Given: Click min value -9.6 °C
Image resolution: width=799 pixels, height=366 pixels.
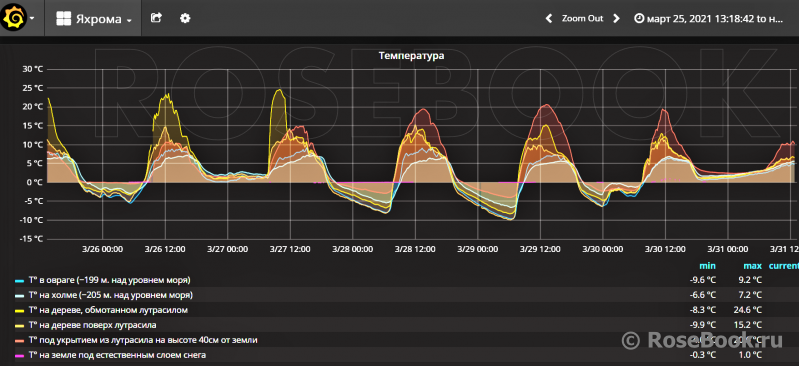Looking at the screenshot, I should pos(703,280).
